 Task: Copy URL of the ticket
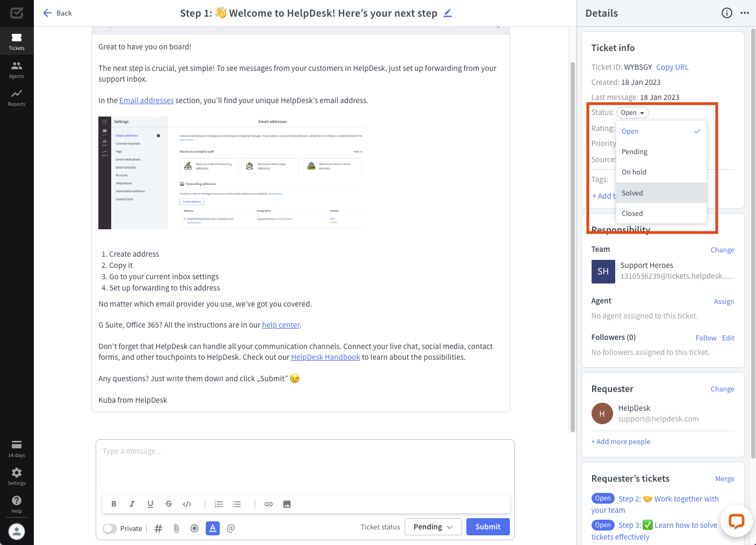[x=672, y=67]
